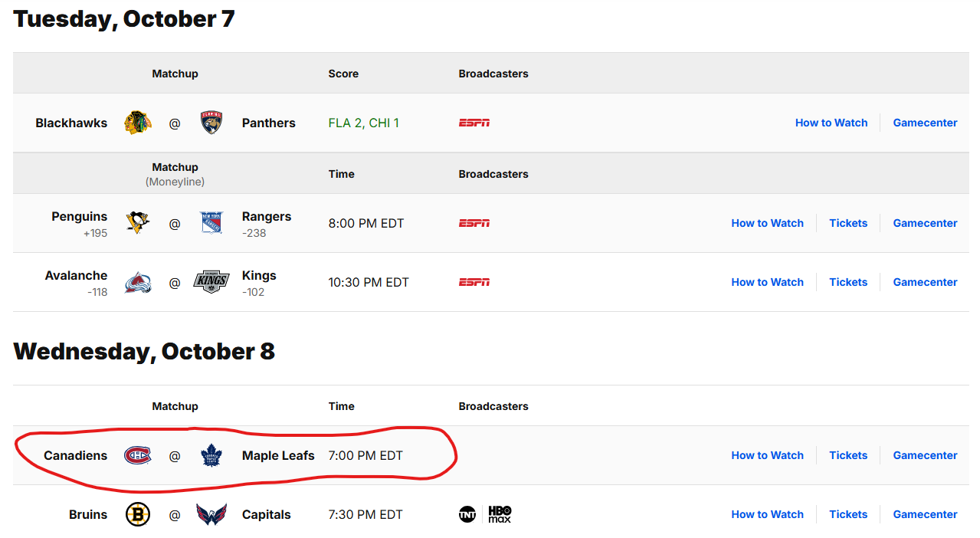Get Tickets for Avalanche at Kings

coord(848,282)
